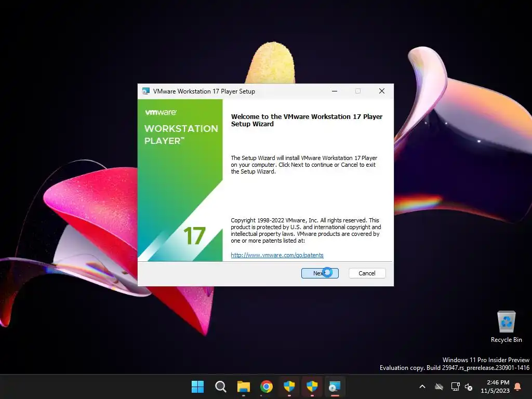
Task: Show hidden system tray icons
Action: pos(422,387)
